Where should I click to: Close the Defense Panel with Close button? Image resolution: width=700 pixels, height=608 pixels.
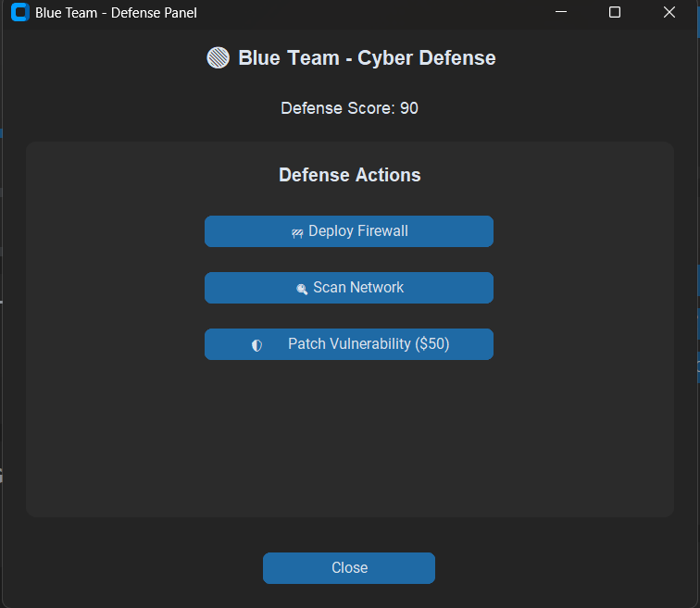(x=349, y=568)
